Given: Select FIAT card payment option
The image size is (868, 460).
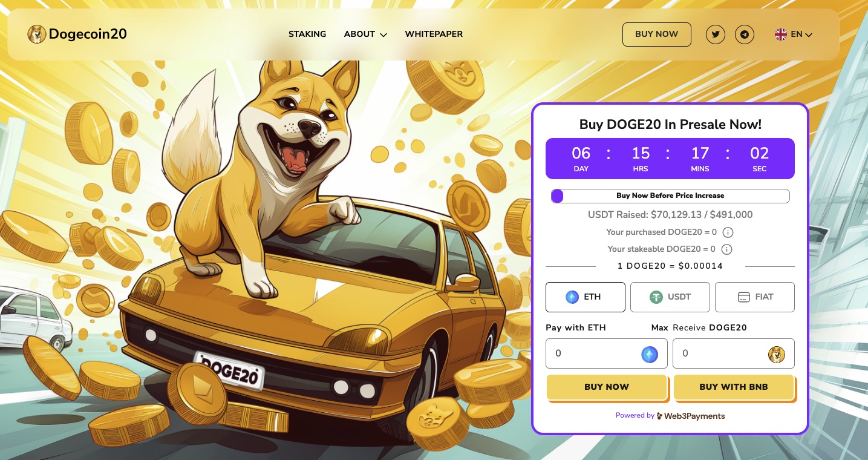Looking at the screenshot, I should [x=755, y=297].
